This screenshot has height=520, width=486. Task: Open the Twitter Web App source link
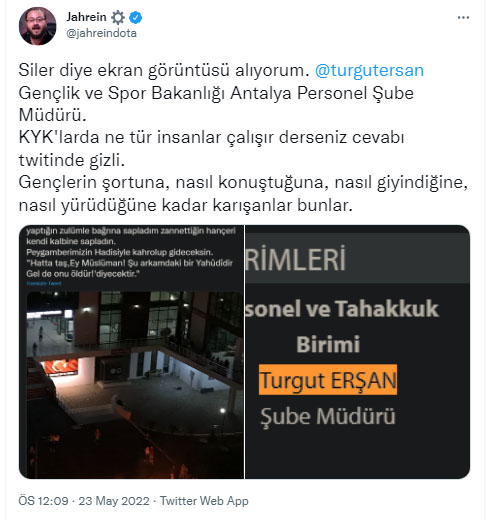(204, 501)
